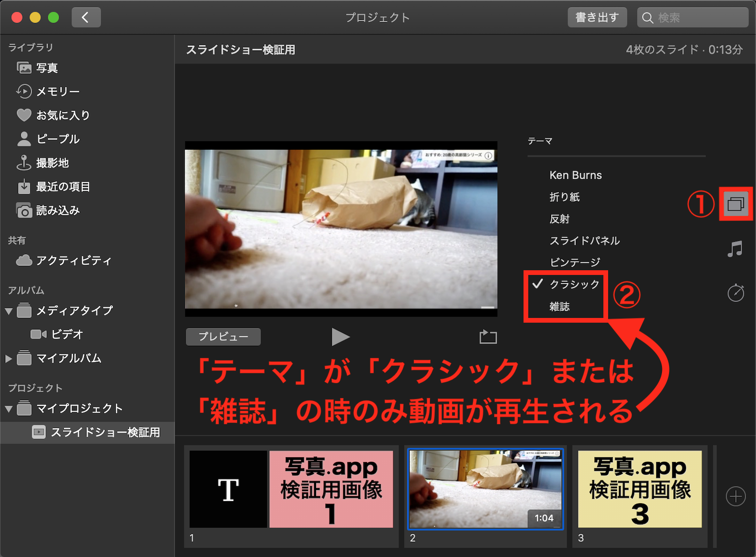Open the theme picker icon

pyautogui.click(x=736, y=204)
